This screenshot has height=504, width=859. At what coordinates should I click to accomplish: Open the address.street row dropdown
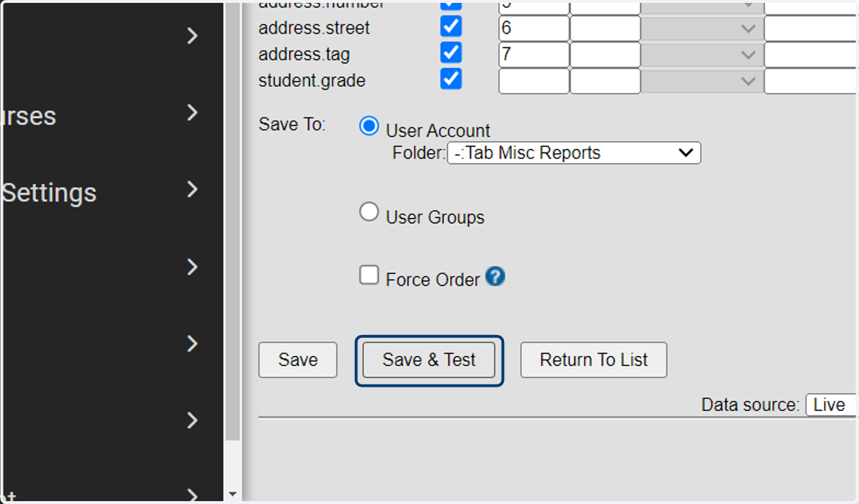tap(702, 29)
